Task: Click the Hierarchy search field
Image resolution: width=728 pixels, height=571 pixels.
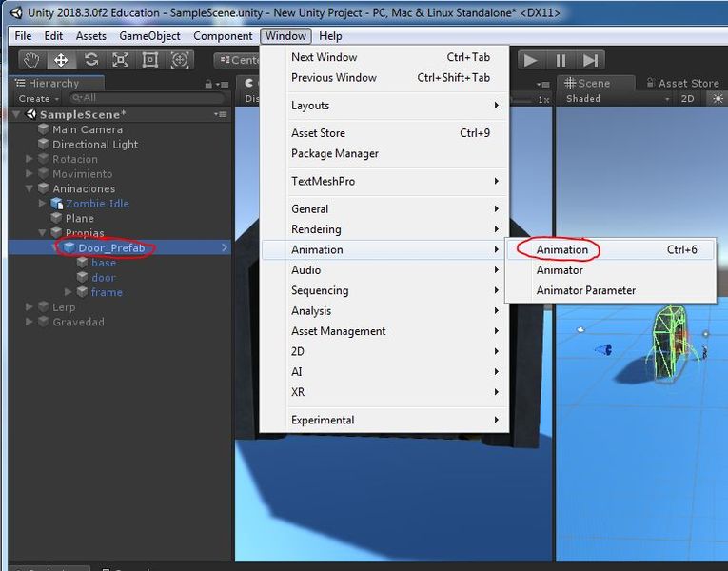Action: [x=147, y=98]
